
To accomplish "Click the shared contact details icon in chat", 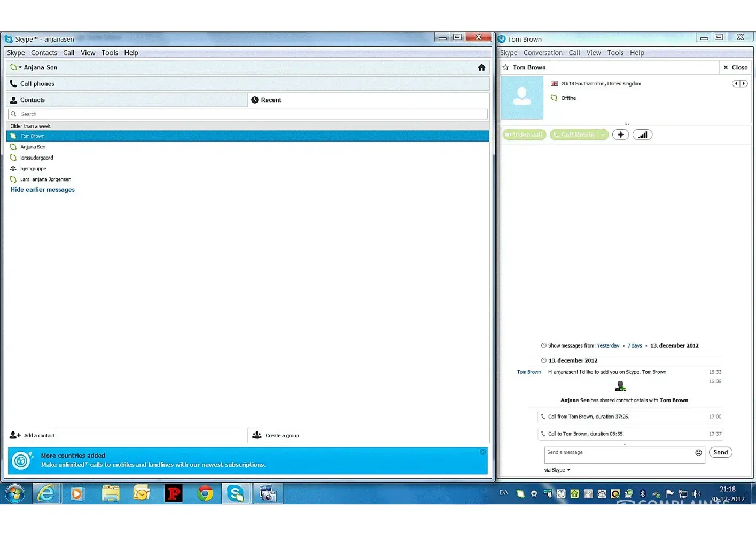I will pos(620,386).
